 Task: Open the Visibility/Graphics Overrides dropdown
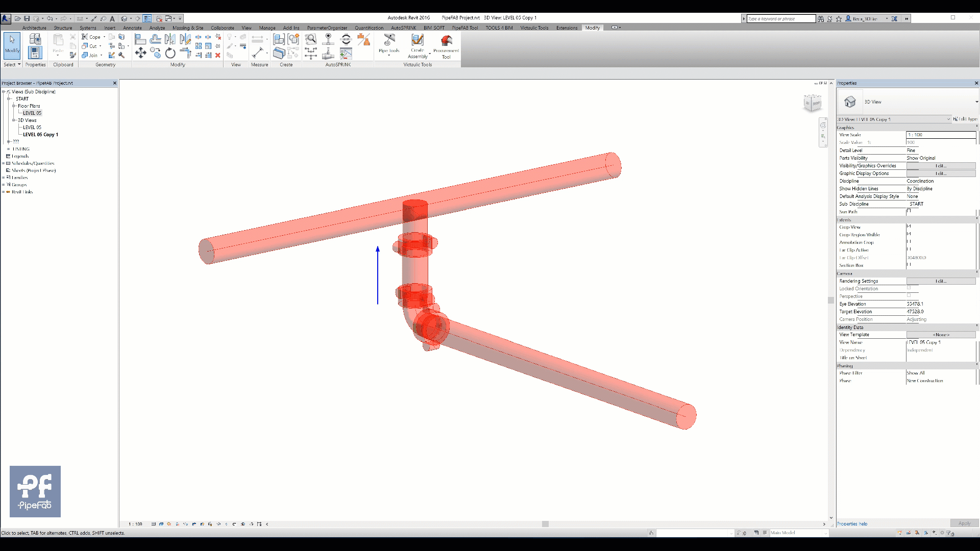click(x=940, y=165)
